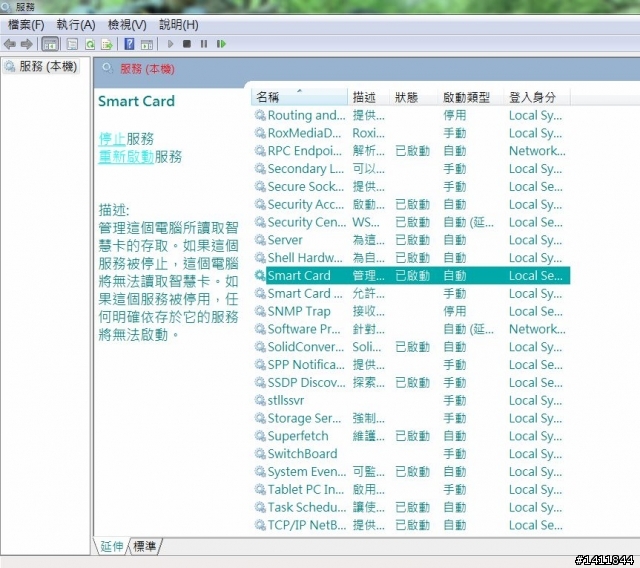The image size is (640, 568).
Task: Click gear icon beside SwitchBoard service
Action: coord(260,453)
